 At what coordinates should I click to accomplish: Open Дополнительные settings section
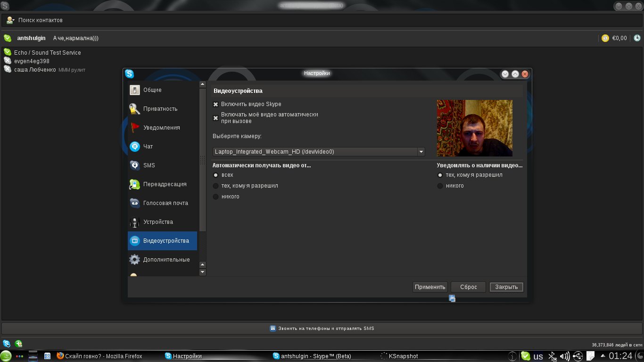coord(162,260)
